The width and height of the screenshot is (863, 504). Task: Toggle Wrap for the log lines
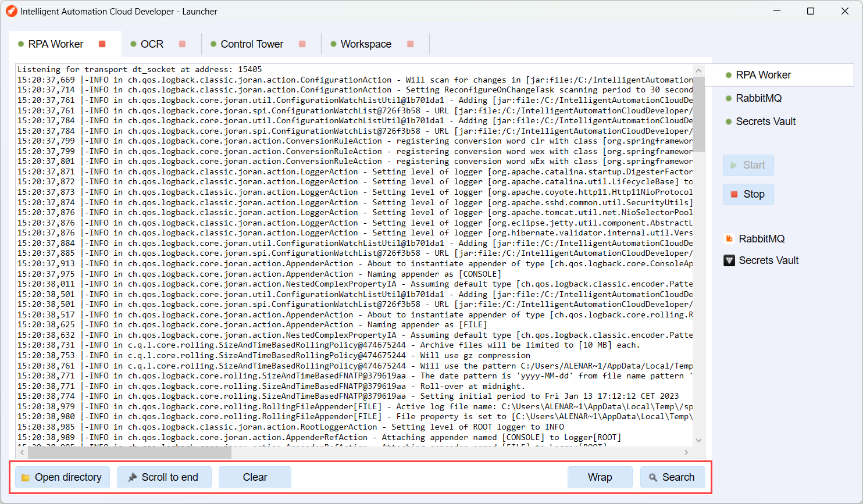(x=600, y=477)
